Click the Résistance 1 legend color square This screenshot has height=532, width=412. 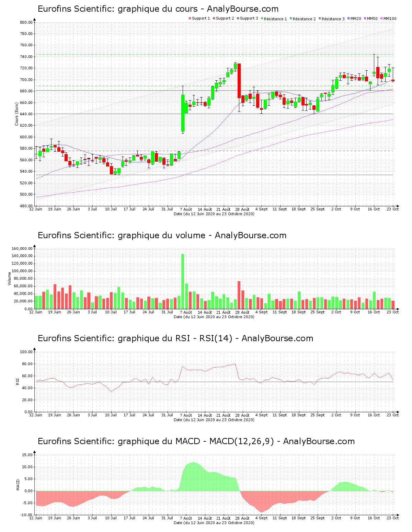262,19
